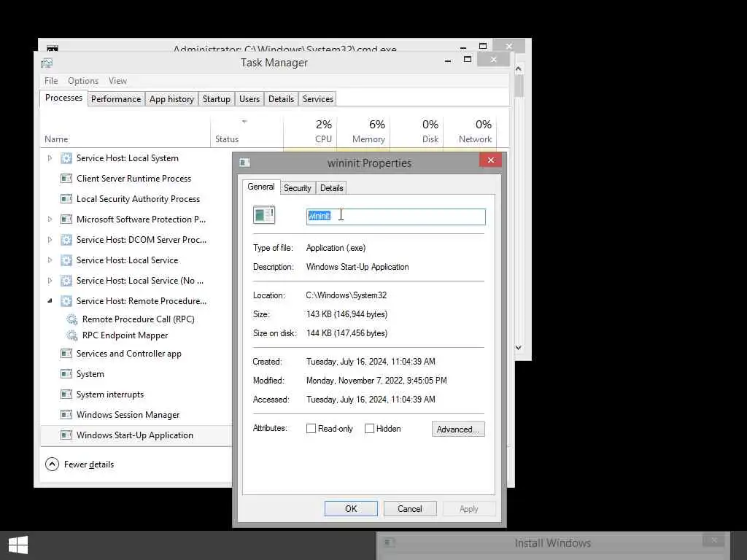747x560 pixels.
Task: Sort by the CPU column header
Action: [310, 131]
